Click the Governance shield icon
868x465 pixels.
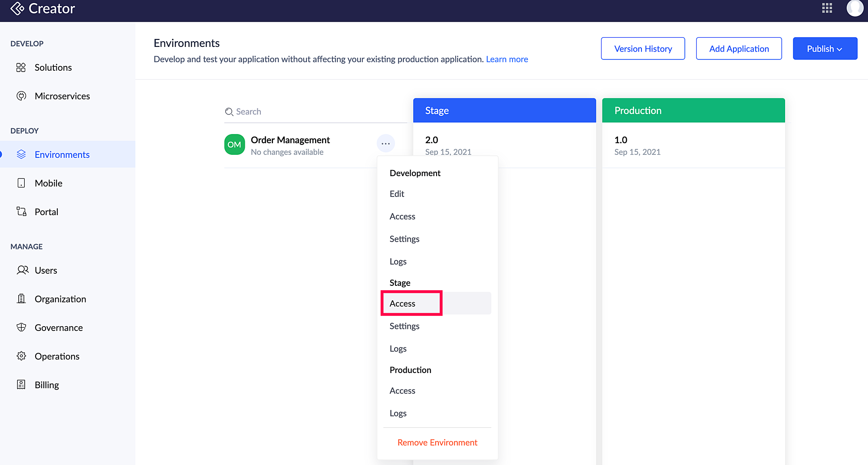(x=21, y=327)
